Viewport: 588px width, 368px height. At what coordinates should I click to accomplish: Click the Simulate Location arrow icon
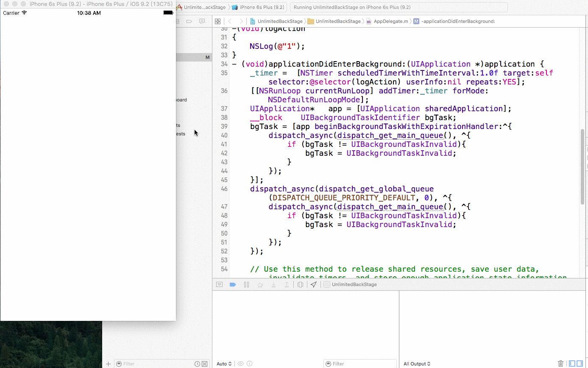click(313, 284)
